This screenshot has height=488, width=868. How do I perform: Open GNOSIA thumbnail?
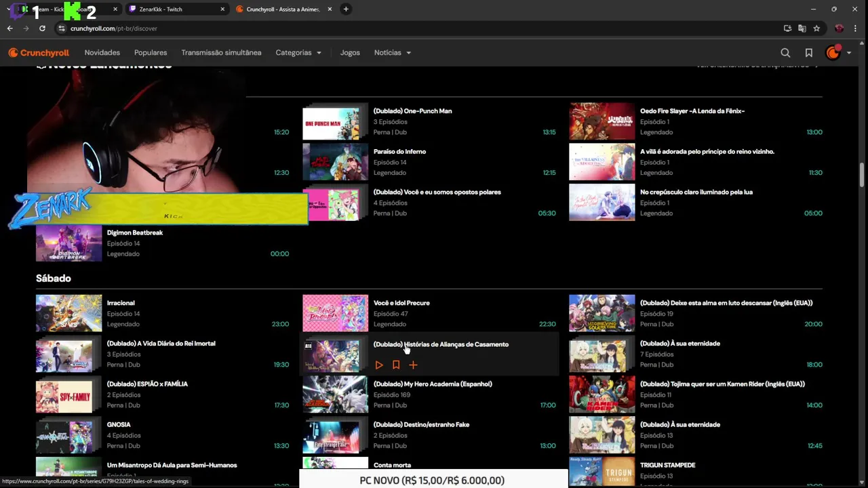[68, 435]
